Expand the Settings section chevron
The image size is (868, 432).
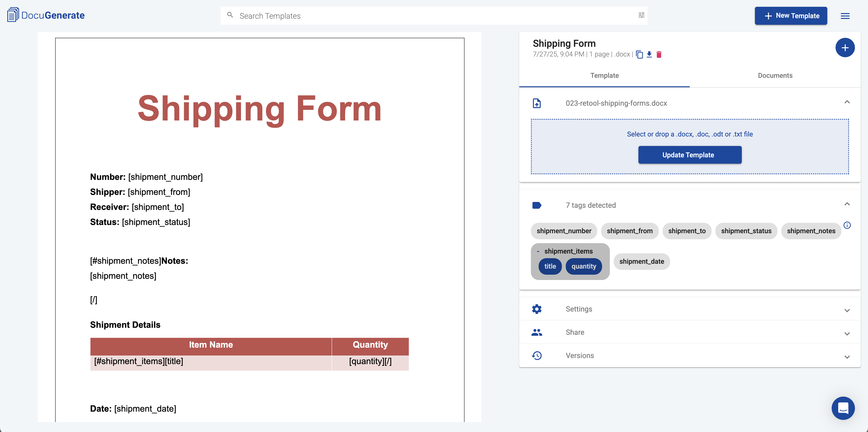(847, 310)
